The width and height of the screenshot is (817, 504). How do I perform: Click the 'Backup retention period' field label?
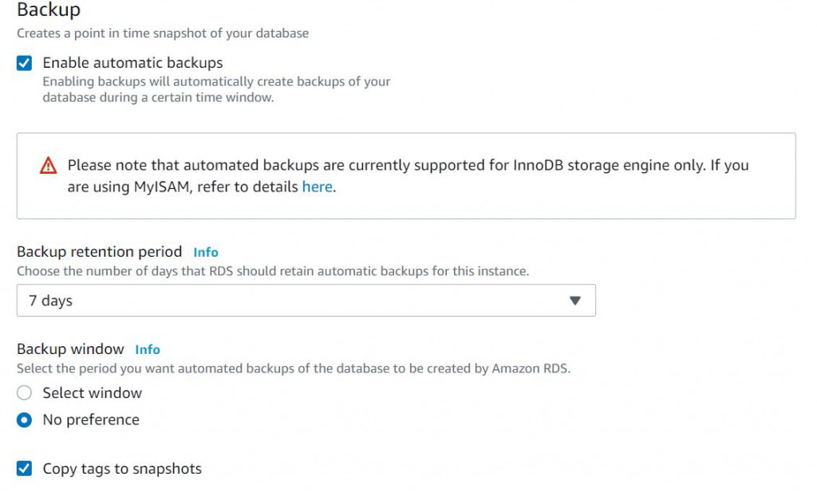(x=100, y=252)
